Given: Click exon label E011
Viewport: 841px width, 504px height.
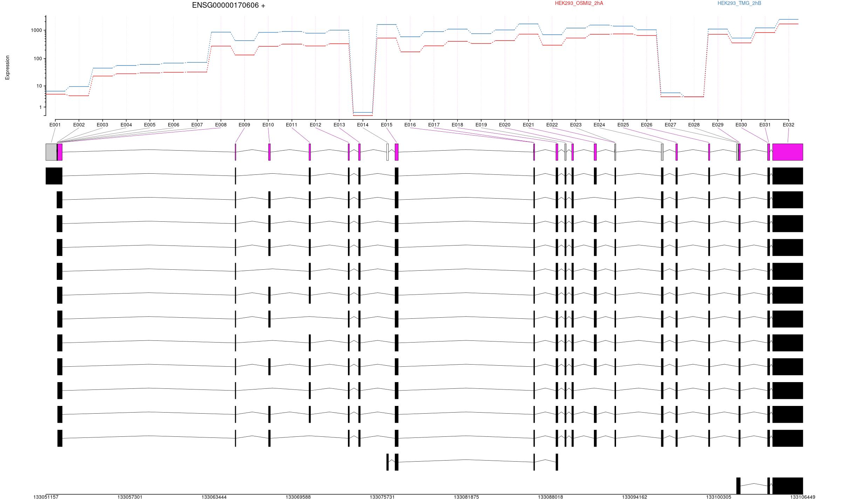Looking at the screenshot, I should click(x=292, y=125).
